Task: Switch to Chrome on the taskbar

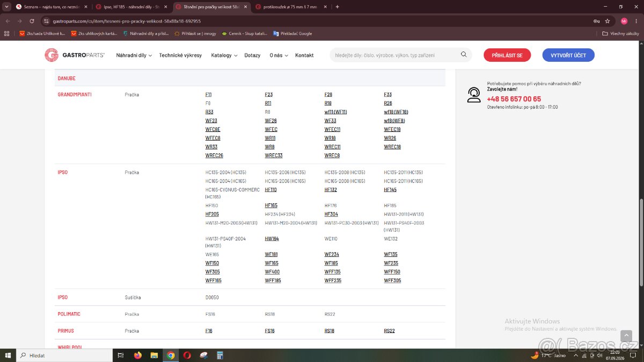Action: [171, 355]
